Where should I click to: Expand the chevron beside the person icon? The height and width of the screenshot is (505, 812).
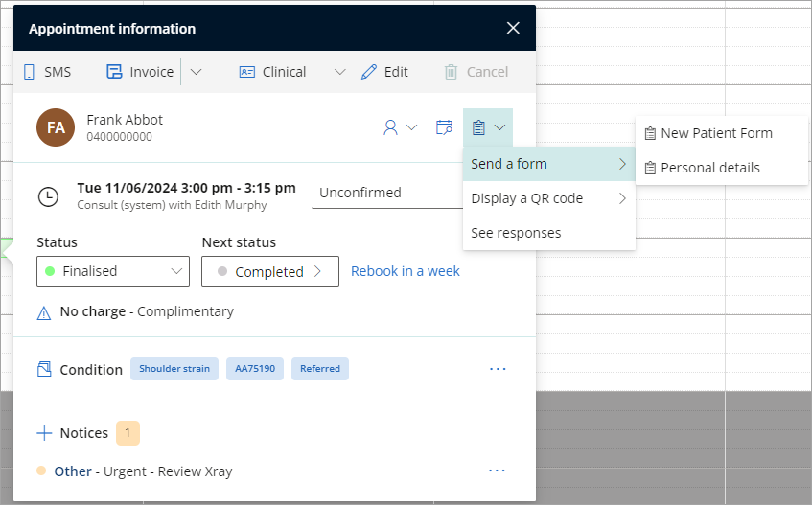[x=411, y=127]
